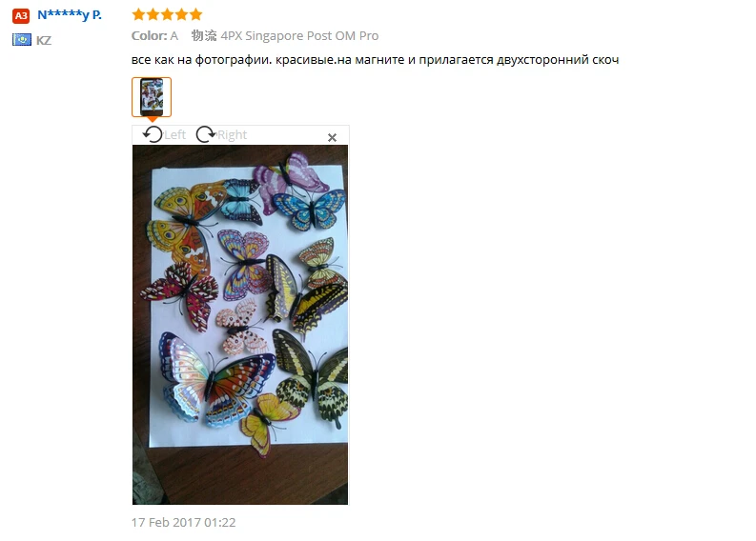Screen dimensions: 756x541
Task: Select the fifth orange rating star
Action: tap(195, 14)
